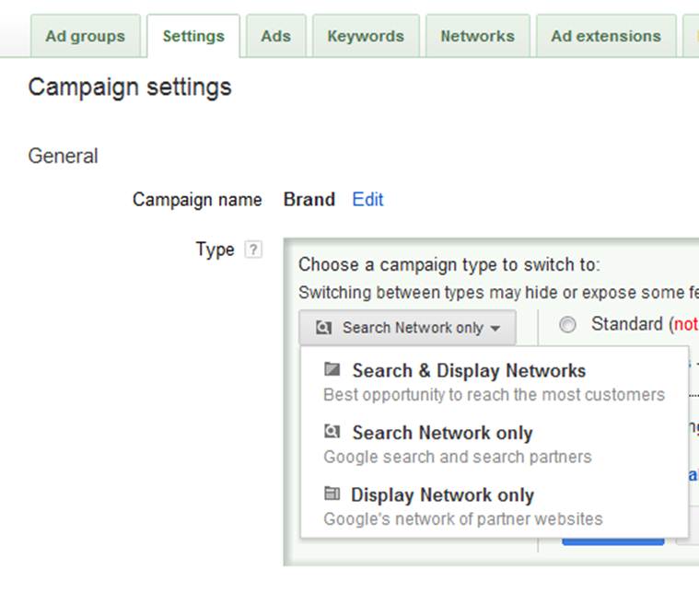The height and width of the screenshot is (616, 699).
Task: Choose Search Network only menu option
Action: pyautogui.click(x=495, y=445)
